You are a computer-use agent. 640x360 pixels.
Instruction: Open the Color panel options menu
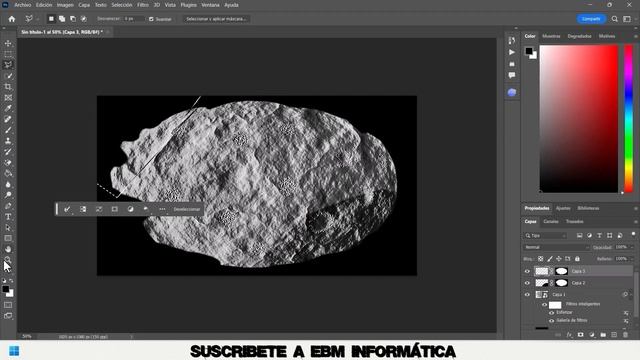point(636,36)
